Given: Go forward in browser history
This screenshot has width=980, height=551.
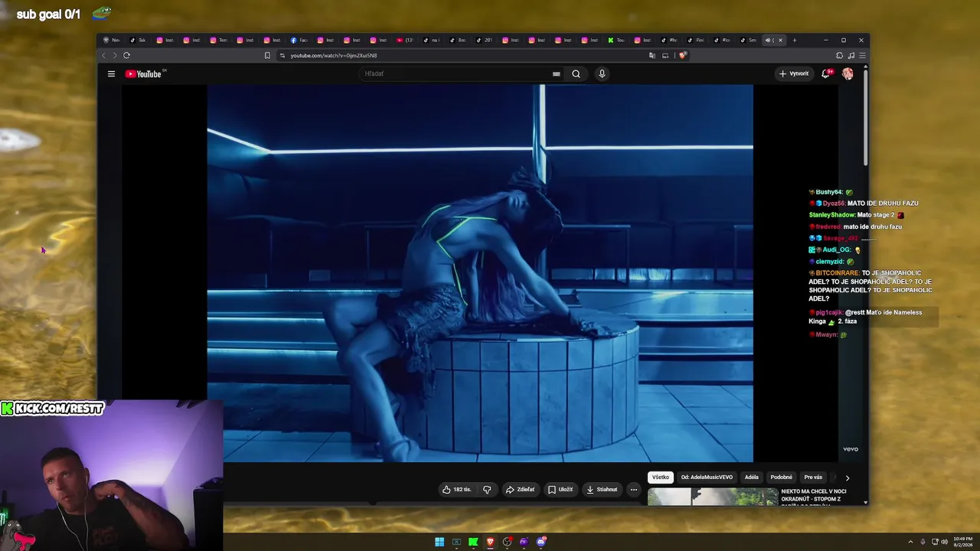Looking at the screenshot, I should click(x=115, y=55).
